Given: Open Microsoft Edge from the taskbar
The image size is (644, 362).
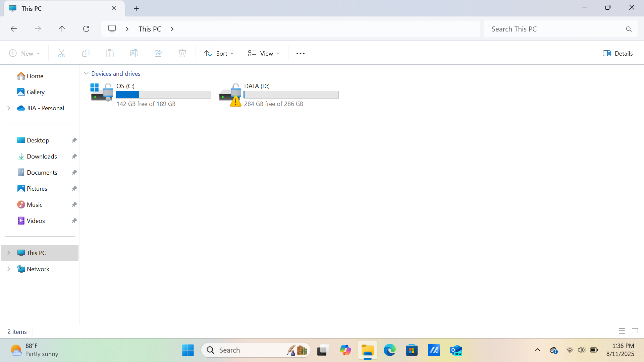Looking at the screenshot, I should pos(389,350).
